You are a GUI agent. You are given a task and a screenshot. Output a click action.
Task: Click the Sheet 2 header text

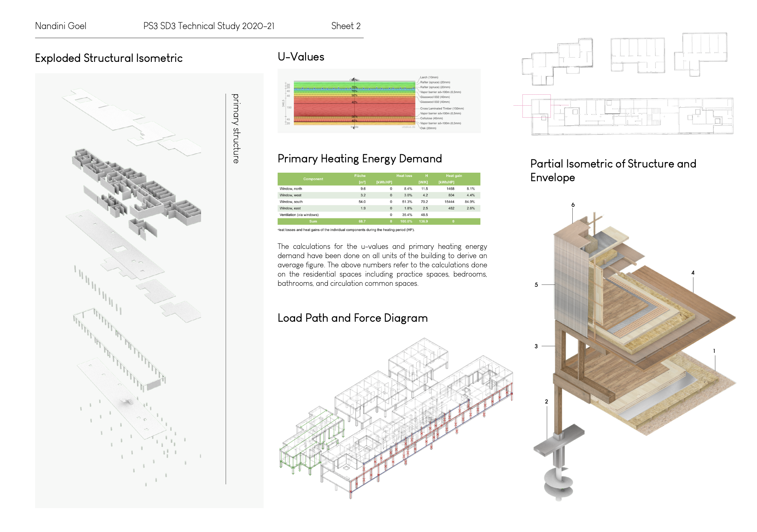coord(346,26)
